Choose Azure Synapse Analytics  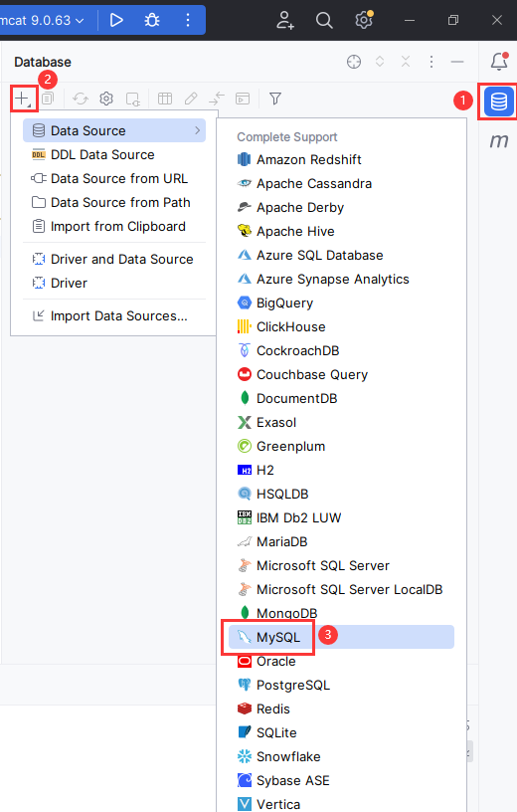(342, 279)
